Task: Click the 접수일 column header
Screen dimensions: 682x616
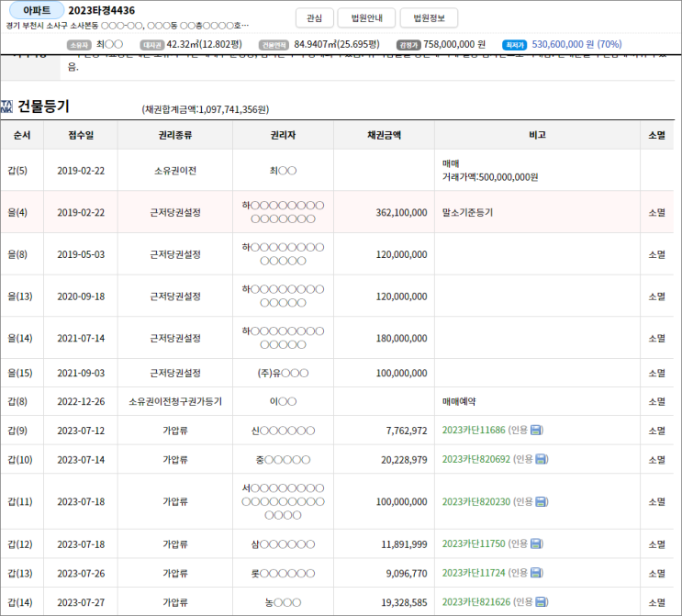Action: click(81, 134)
